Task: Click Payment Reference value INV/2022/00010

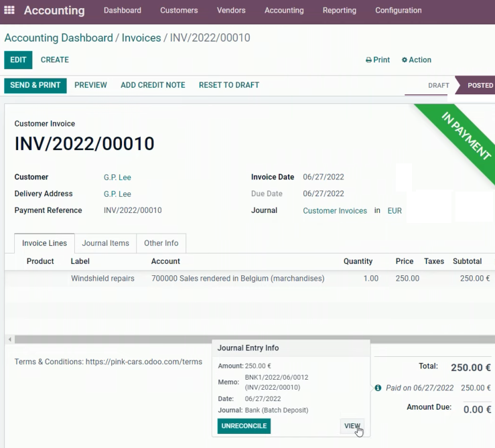Action: (x=133, y=210)
